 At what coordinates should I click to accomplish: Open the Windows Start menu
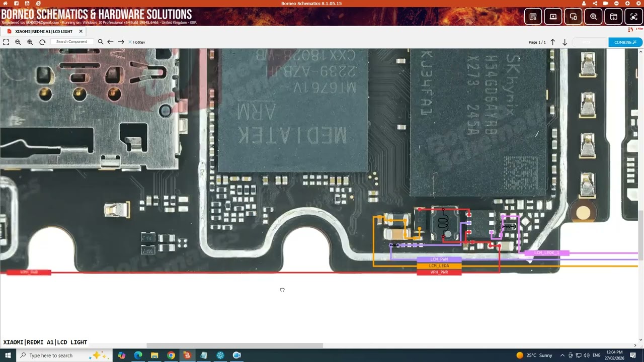[x=8, y=355]
